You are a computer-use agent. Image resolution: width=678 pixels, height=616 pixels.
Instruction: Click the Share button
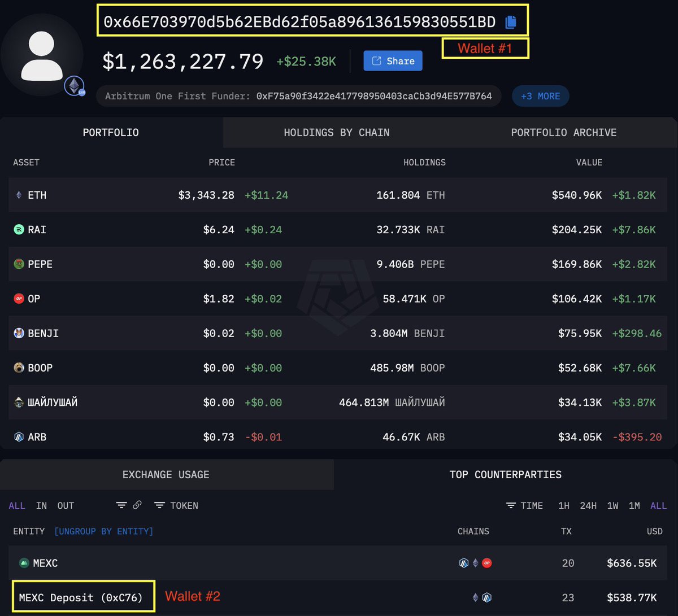click(x=393, y=61)
